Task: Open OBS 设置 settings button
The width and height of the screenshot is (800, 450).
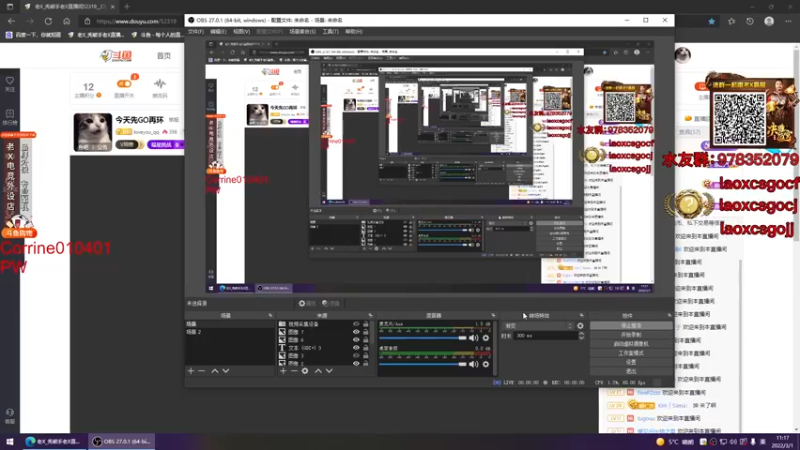Action: 631,362
